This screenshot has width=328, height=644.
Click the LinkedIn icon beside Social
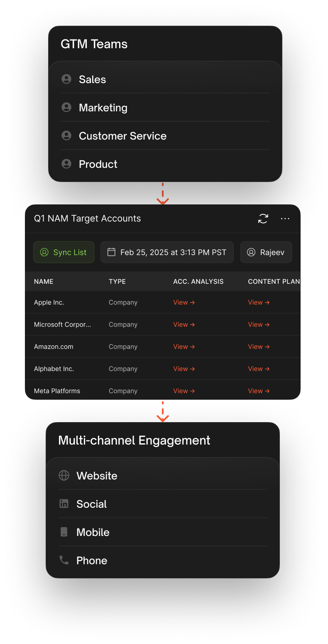[x=64, y=504]
